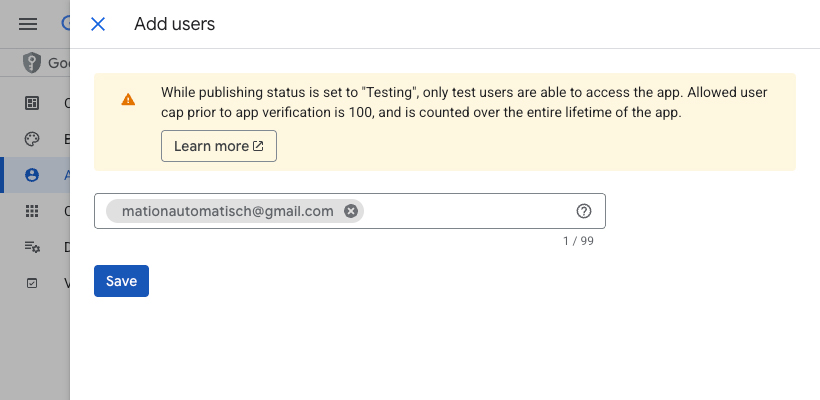Click the 1 / 99 user counter
Viewport: 820px width, 400px height.
pyautogui.click(x=578, y=241)
